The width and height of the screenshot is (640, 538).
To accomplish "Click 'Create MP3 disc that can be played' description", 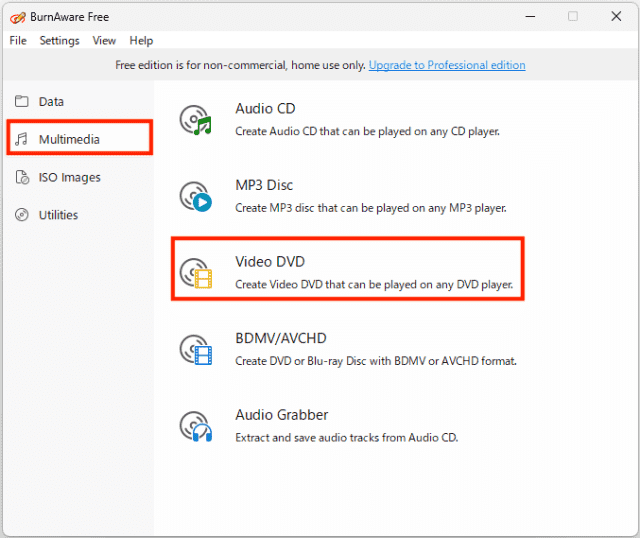I will tap(371, 208).
